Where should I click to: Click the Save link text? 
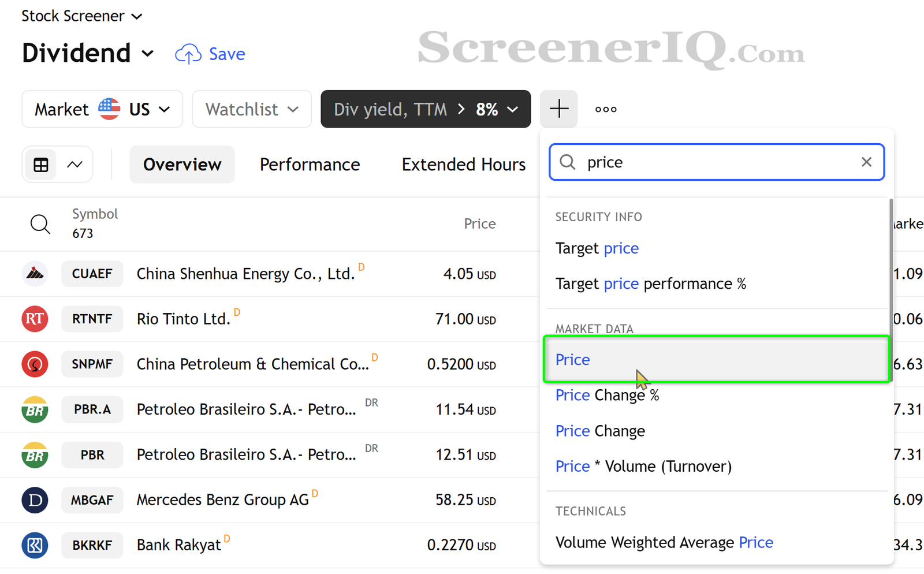pyautogui.click(x=227, y=54)
